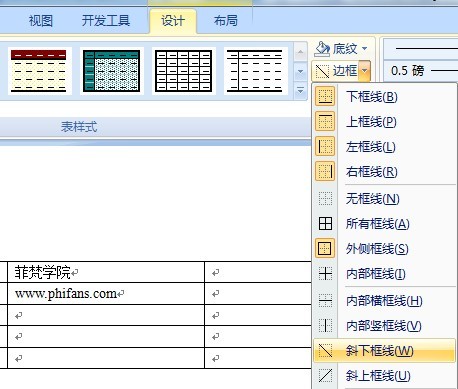Click the diagonal border icon on 边框 button
Screen dimensions: 458x389
(x=322, y=71)
